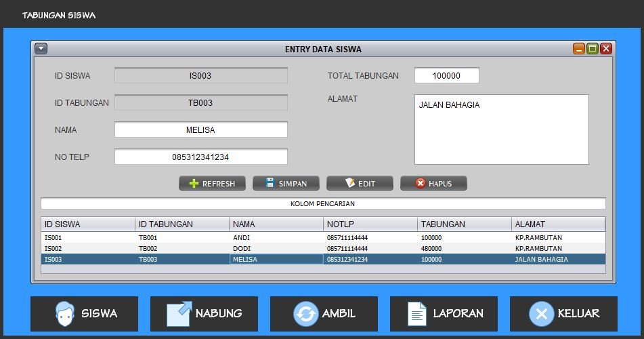Click the EDIT button
Screen dimensions: 644x339
pyautogui.click(x=360, y=184)
